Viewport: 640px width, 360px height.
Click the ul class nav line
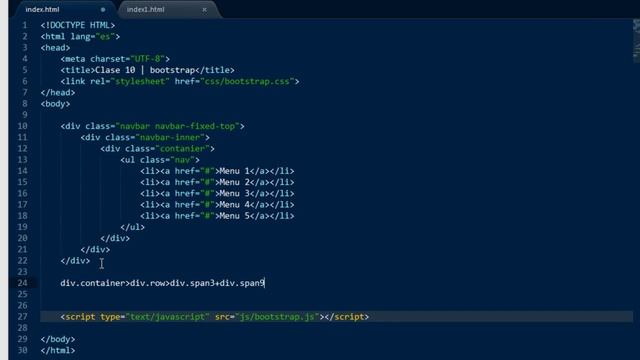pyautogui.click(x=160, y=160)
